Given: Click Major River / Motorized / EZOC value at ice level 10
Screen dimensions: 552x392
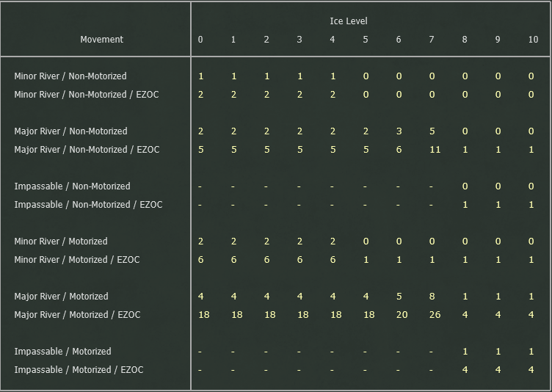Looking at the screenshot, I should coord(531,314).
